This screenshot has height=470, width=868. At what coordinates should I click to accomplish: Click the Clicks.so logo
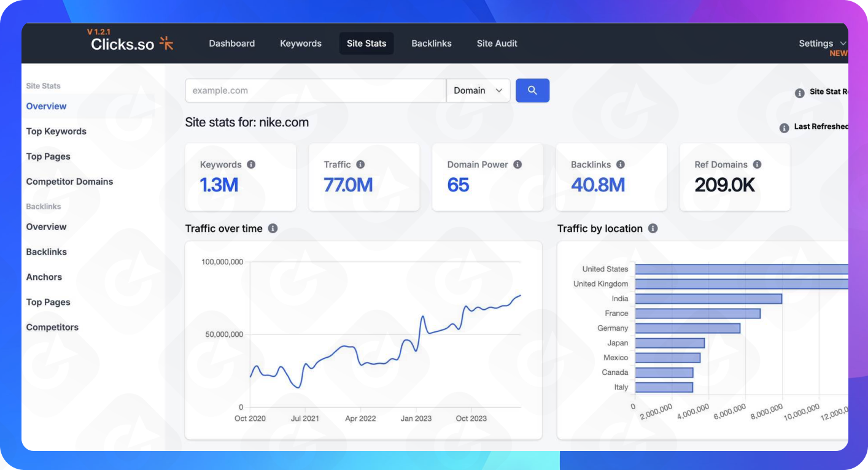pyautogui.click(x=132, y=44)
